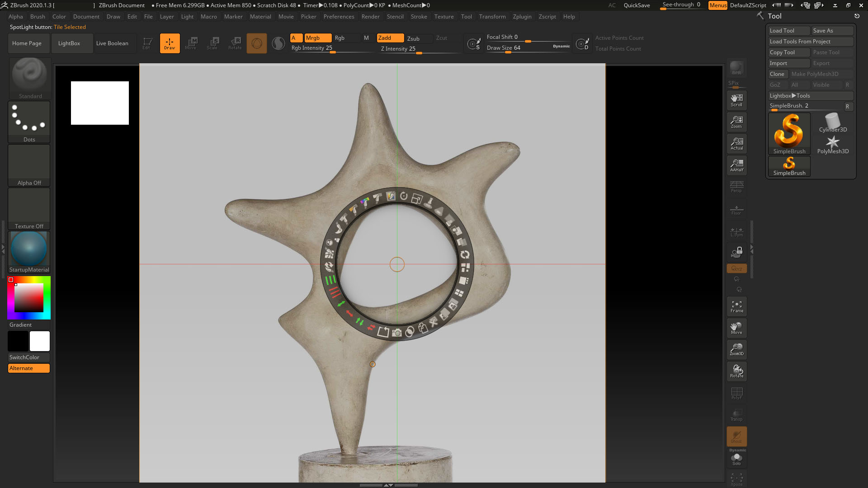Click the Move view icon in right shelf
868x488 pixels.
coord(736,328)
